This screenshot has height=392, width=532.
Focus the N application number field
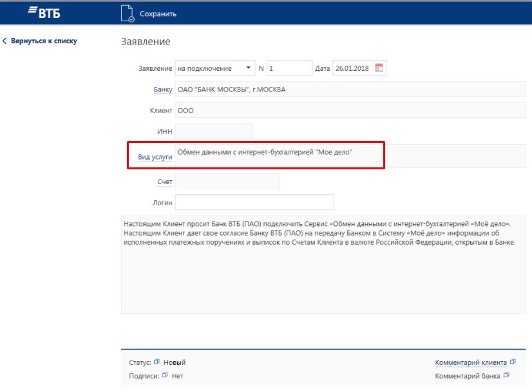tap(289, 68)
